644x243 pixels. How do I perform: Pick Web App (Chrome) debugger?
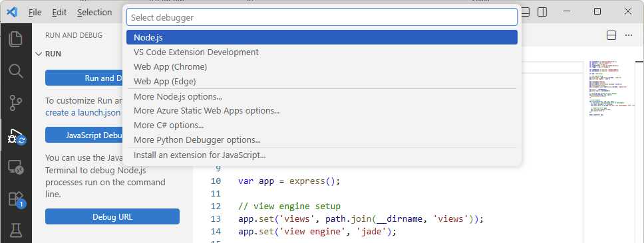321,66
